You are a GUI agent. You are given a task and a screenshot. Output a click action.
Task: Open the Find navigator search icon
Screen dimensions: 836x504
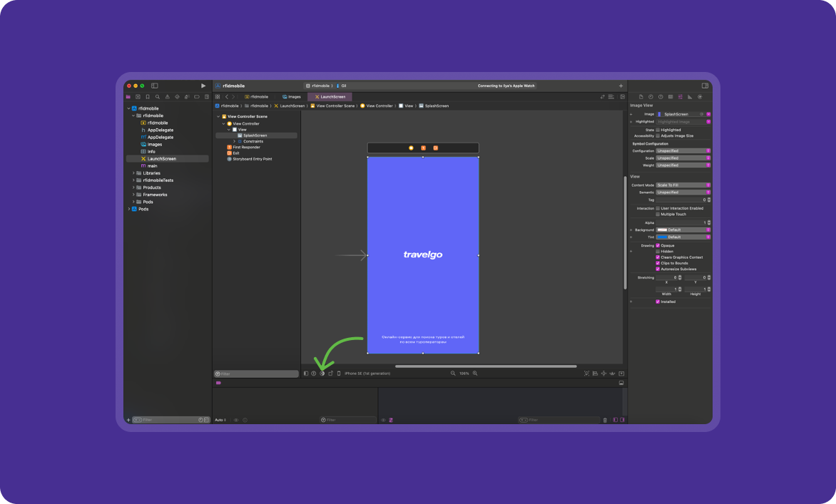[x=158, y=97]
